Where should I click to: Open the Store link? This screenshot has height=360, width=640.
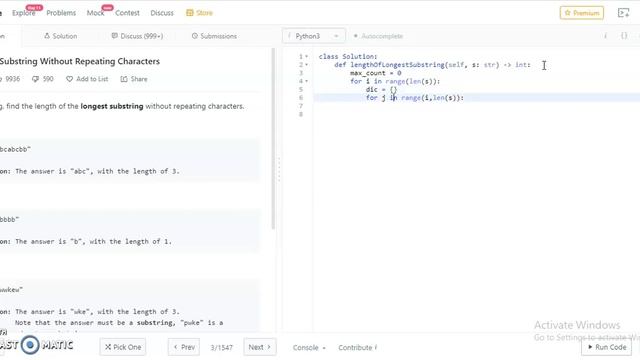click(x=200, y=13)
